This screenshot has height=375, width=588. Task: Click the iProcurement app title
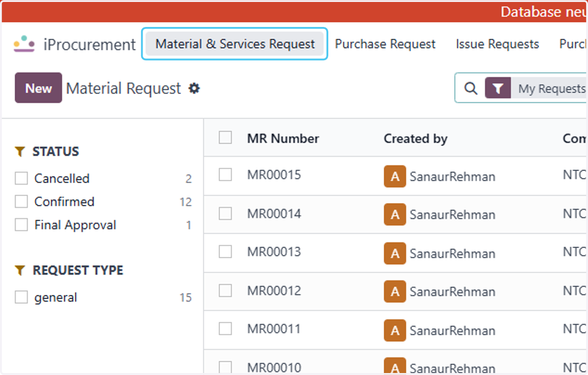point(89,45)
